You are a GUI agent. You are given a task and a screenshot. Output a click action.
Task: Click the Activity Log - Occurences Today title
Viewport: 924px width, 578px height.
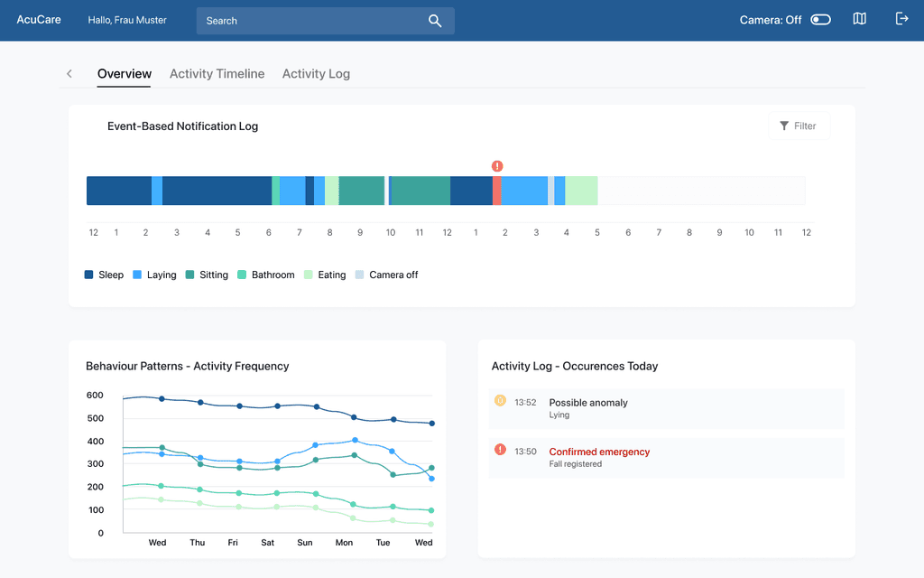pos(575,367)
